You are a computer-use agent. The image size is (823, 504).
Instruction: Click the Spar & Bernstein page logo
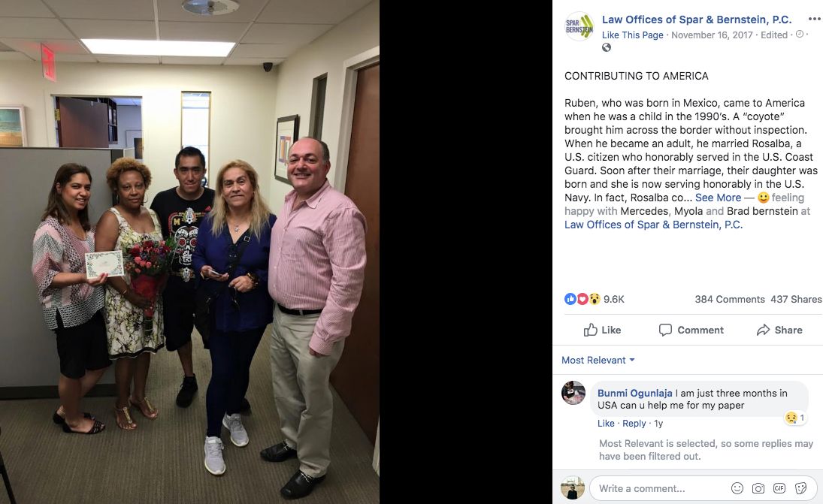pyautogui.click(x=579, y=26)
